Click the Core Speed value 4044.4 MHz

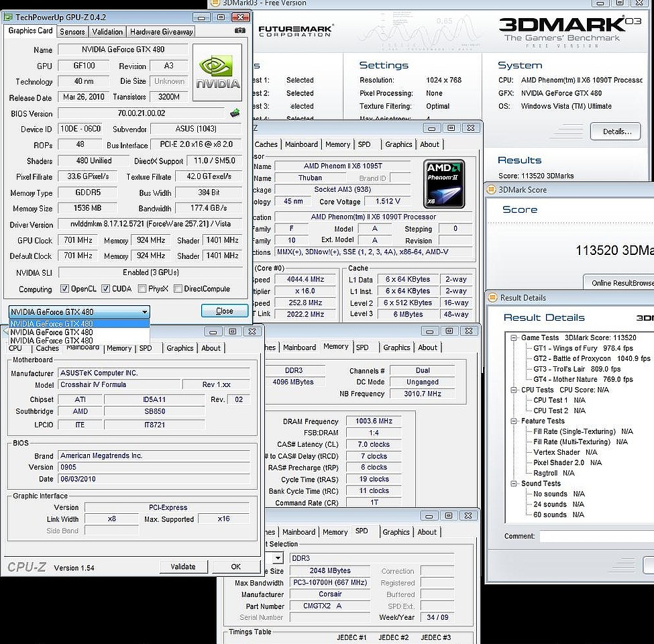(305, 279)
